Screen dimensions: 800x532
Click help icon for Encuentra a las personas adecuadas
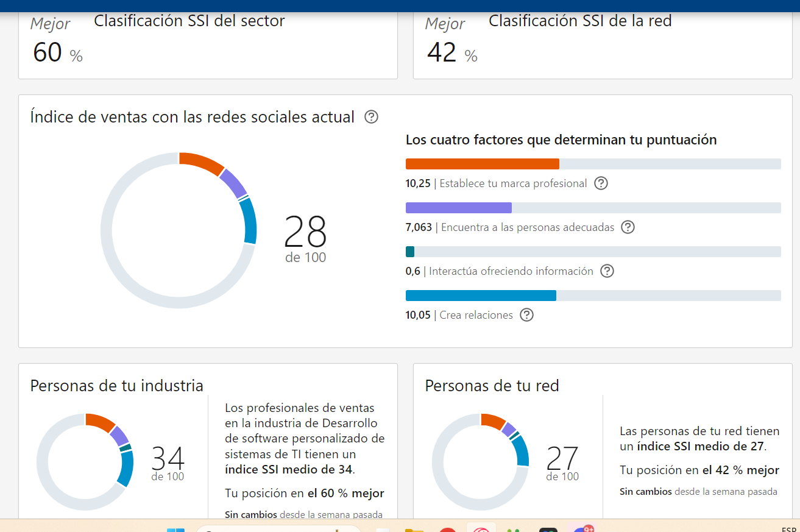628,227
